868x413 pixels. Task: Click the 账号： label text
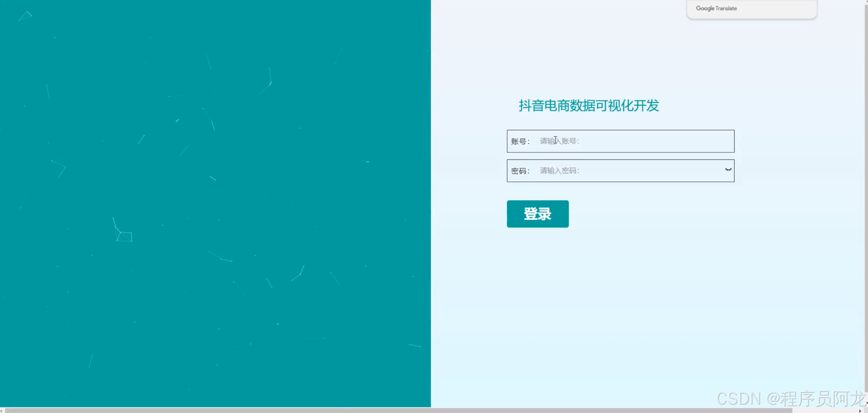(520, 142)
